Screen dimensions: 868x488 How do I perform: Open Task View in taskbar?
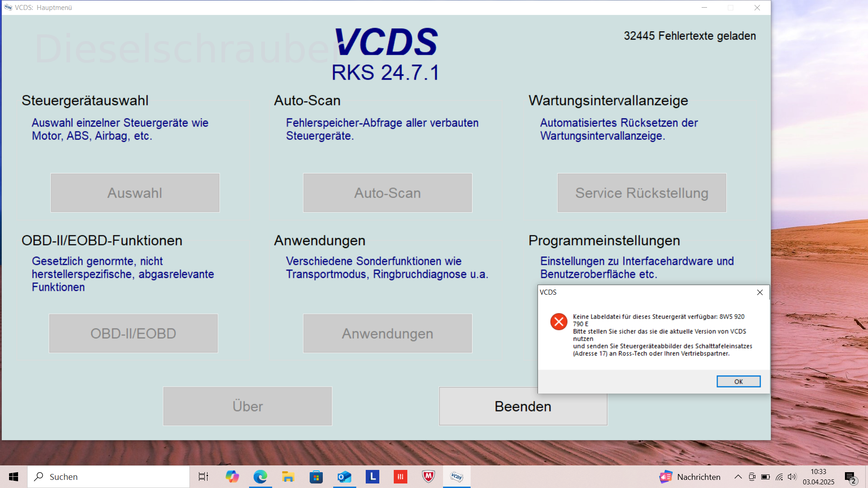203,477
